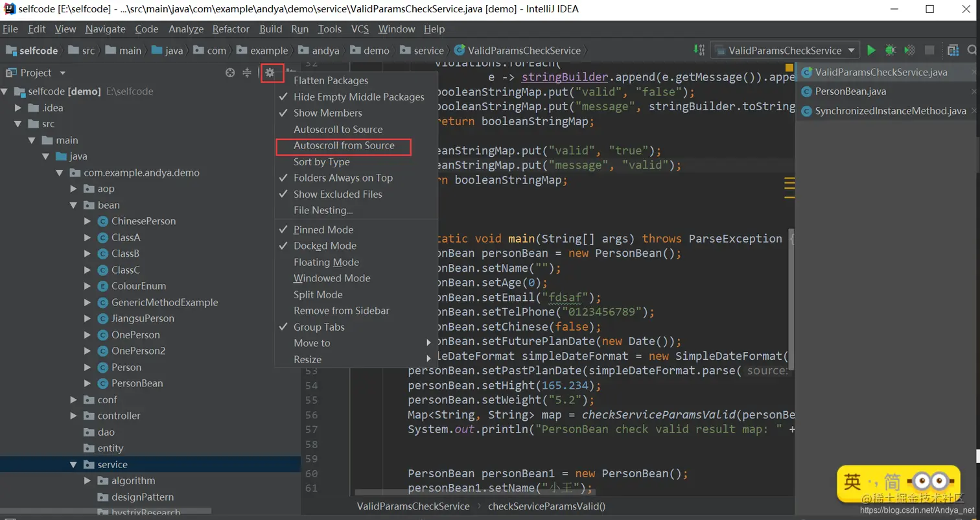Run ValidParamsCheckService with the green play icon
The image size is (980, 520).
tap(871, 50)
